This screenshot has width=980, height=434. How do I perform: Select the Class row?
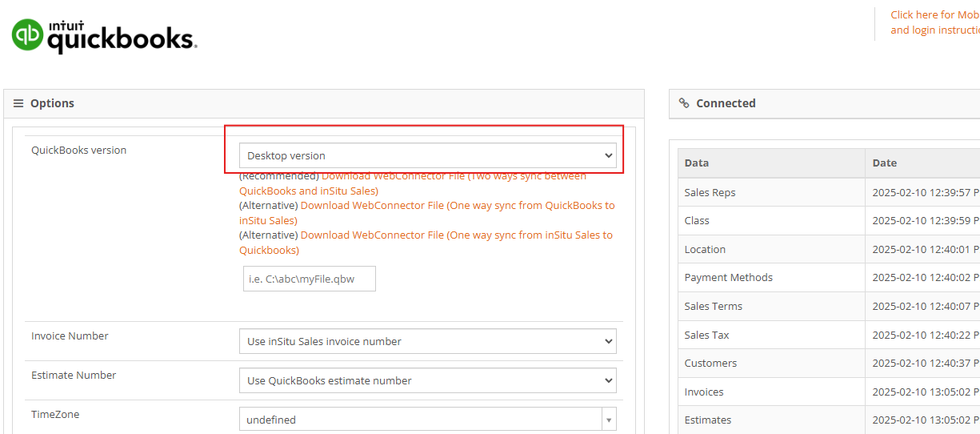[829, 220]
